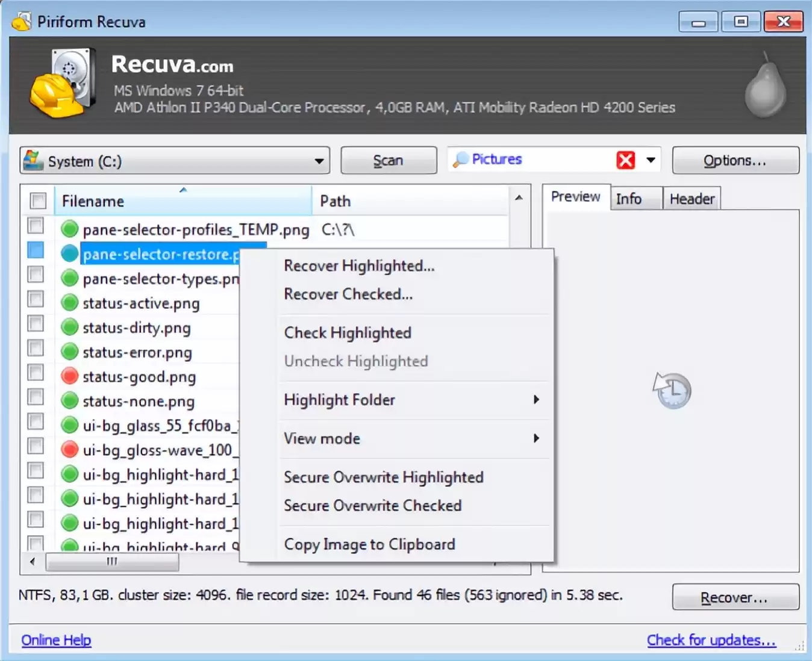
Task: Expand the Pictures filter dropdown arrow
Action: click(651, 160)
